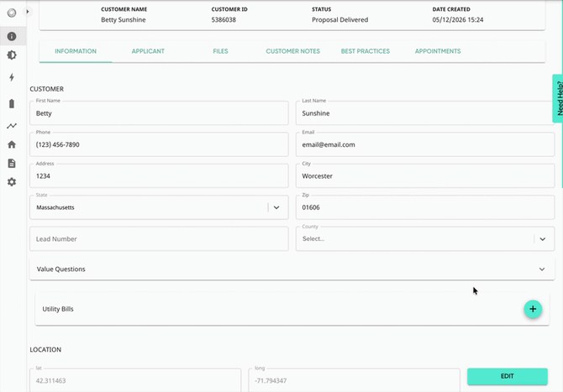Click date created 05/12/2026 15:24
Image resolution: width=563 pixels, height=392 pixels.
pos(458,19)
